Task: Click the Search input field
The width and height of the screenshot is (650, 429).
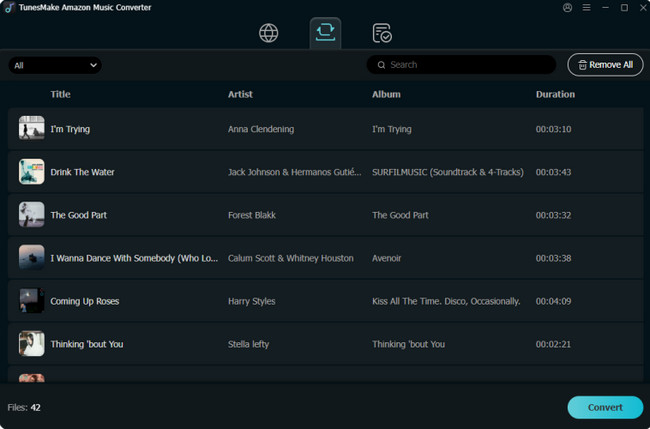Action: [461, 65]
